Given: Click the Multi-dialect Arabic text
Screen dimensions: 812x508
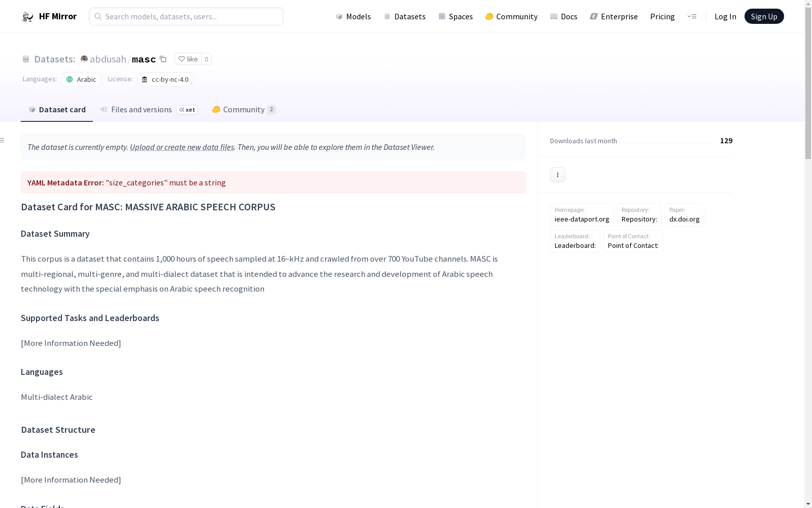Looking at the screenshot, I should (x=57, y=397).
